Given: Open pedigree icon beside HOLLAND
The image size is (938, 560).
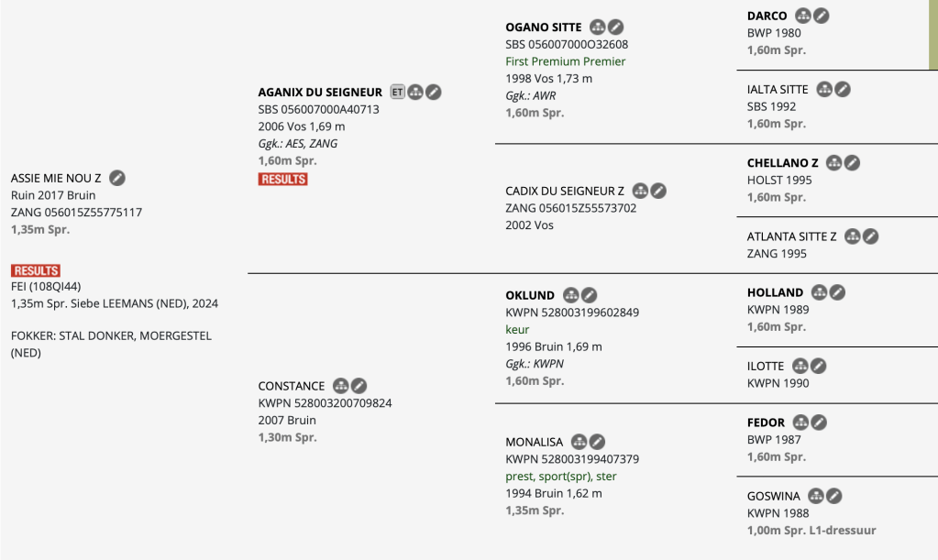Looking at the screenshot, I should (x=819, y=292).
